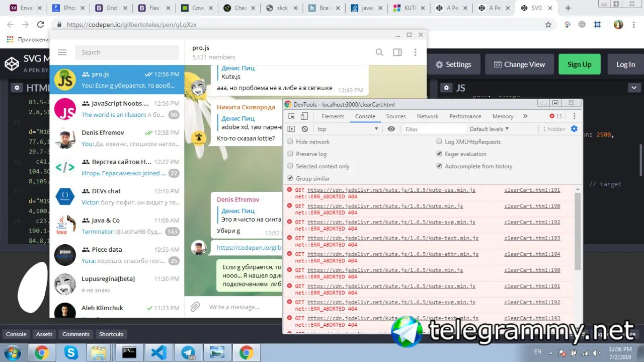644x362 pixels.
Task: Attach a file with the paperclip icon
Action: [x=195, y=307]
